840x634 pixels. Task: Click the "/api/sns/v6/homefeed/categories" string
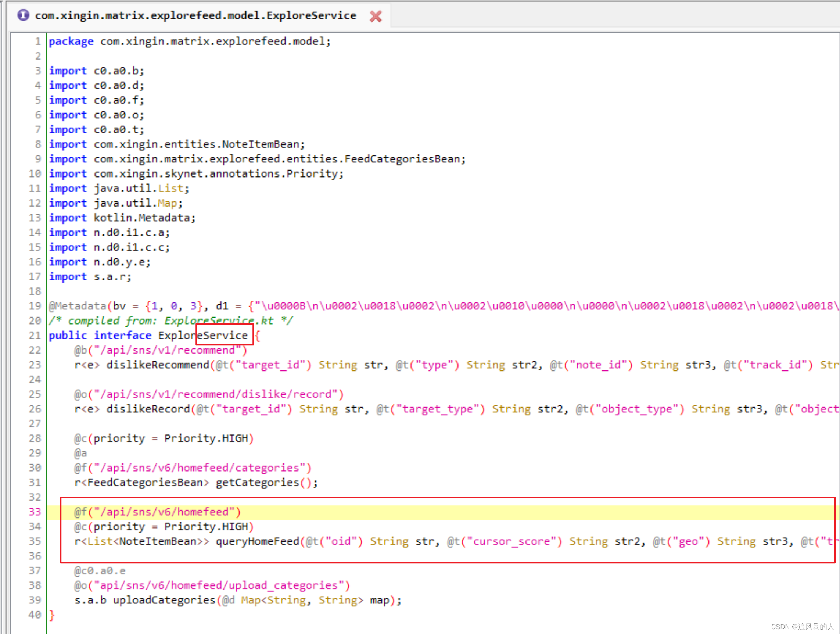(x=200, y=468)
